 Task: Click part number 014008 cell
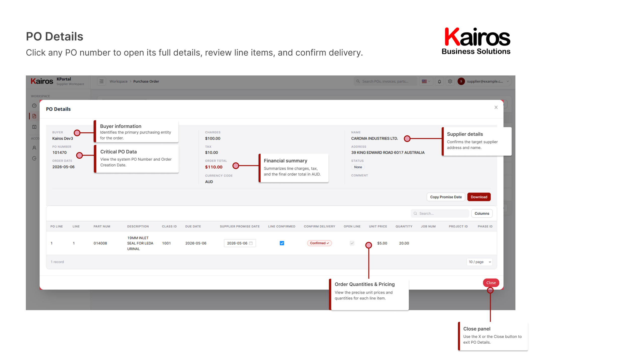(100, 243)
